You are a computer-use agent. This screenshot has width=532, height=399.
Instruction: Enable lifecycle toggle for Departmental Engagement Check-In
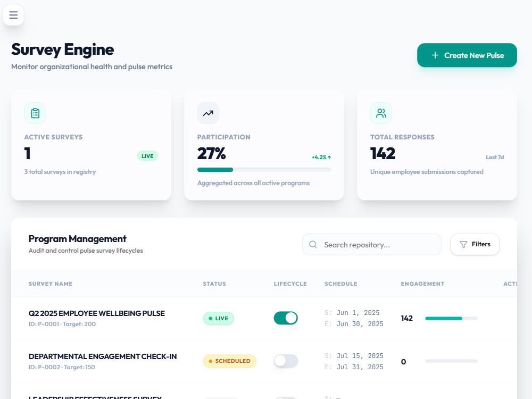(286, 361)
